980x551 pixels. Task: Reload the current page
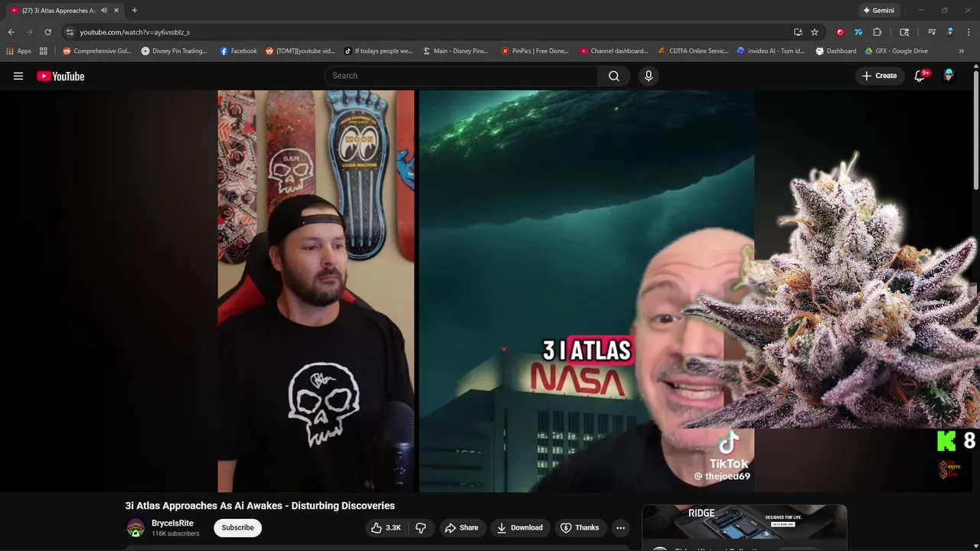tap(47, 32)
